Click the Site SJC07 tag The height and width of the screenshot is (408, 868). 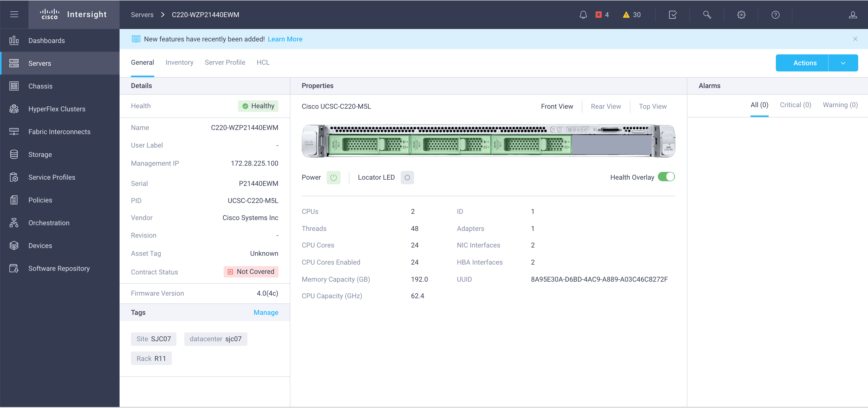[153, 339]
